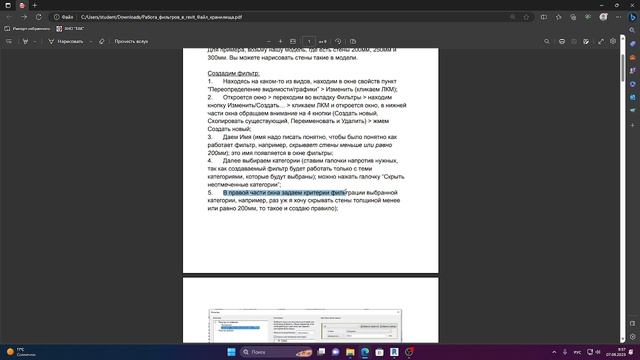Open Revit from the taskbar
Screen dimensions: 640x360
point(394,352)
